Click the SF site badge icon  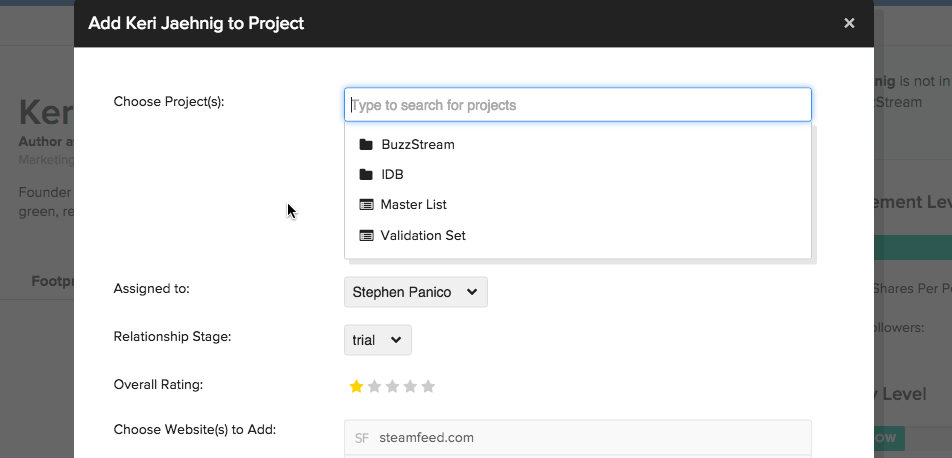click(362, 438)
